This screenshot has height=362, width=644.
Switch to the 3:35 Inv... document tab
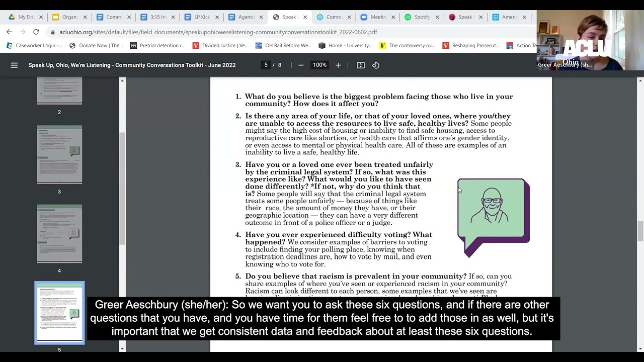(x=158, y=17)
